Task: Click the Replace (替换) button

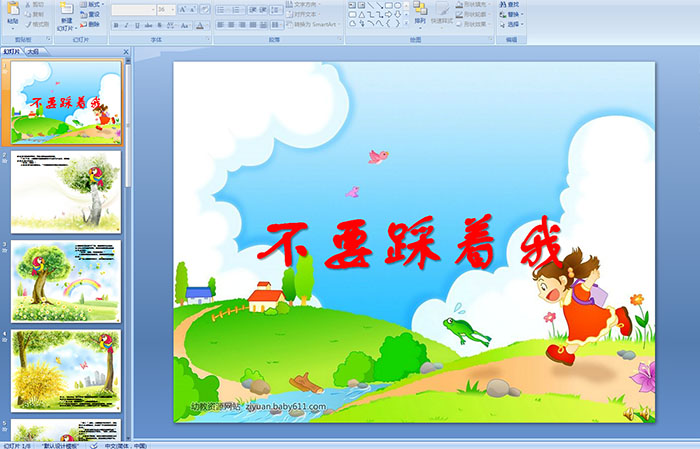Action: click(511, 14)
